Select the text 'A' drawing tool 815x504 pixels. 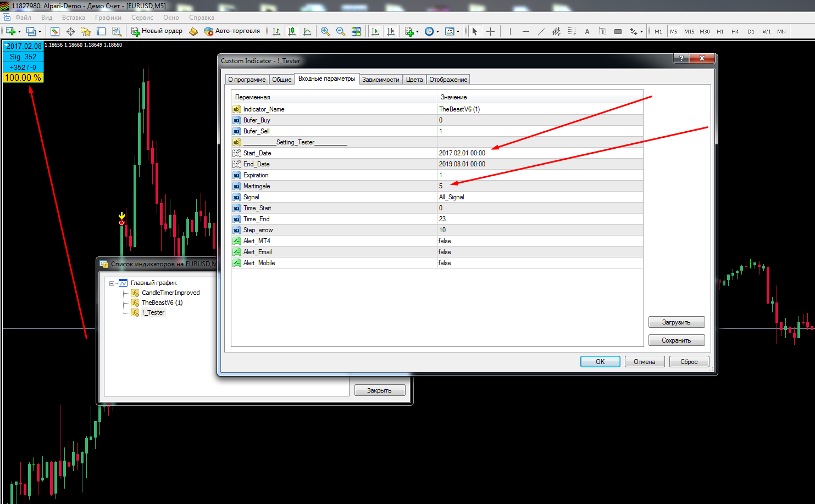[x=587, y=31]
